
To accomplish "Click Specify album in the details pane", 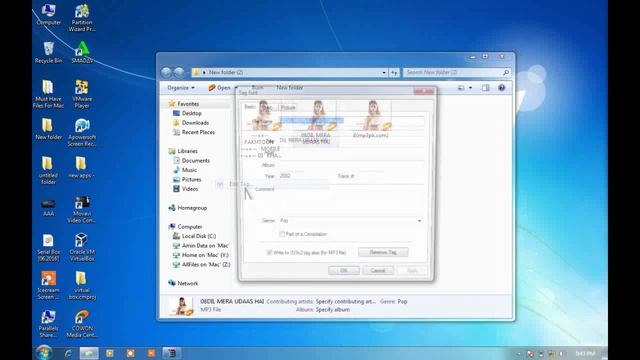I will pos(333,310).
